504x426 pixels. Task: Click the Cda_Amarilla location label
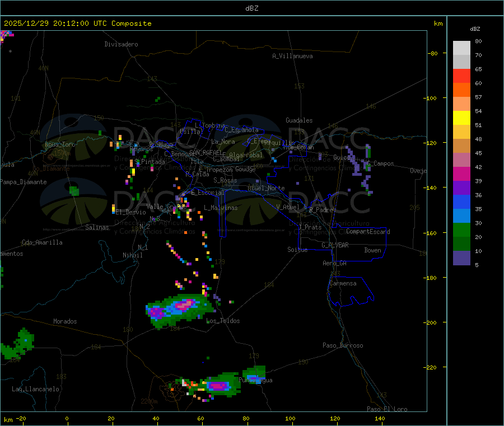42,242
